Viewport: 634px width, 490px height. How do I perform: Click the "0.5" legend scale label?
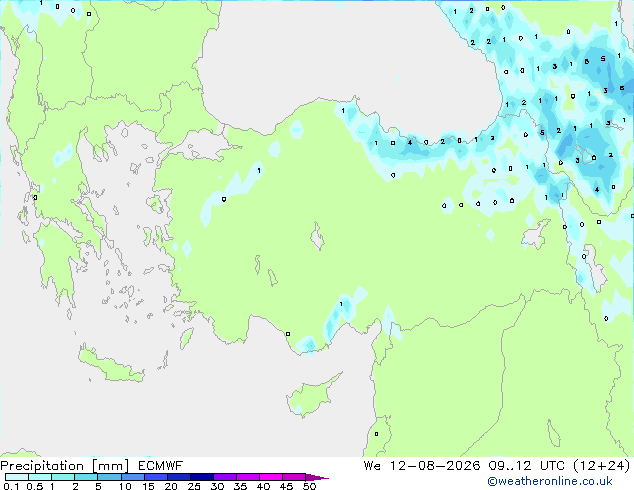pos(35,486)
